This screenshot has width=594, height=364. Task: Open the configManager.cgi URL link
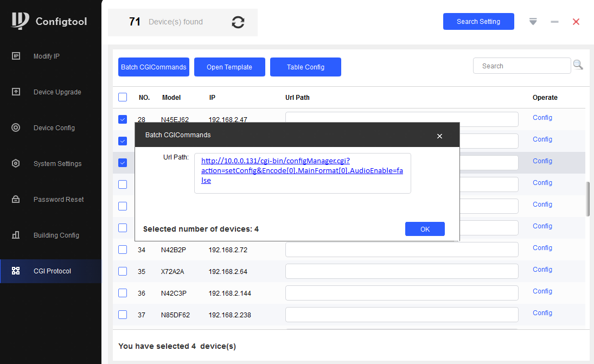[x=275, y=161]
